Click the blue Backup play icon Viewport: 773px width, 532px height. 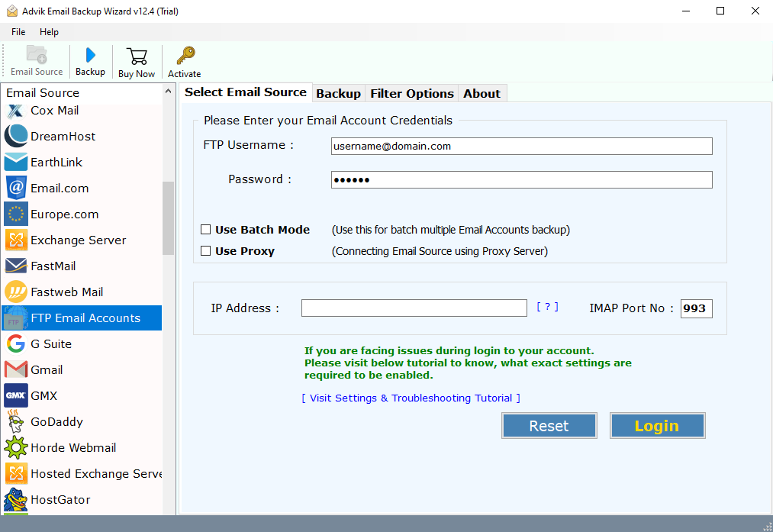[x=90, y=55]
